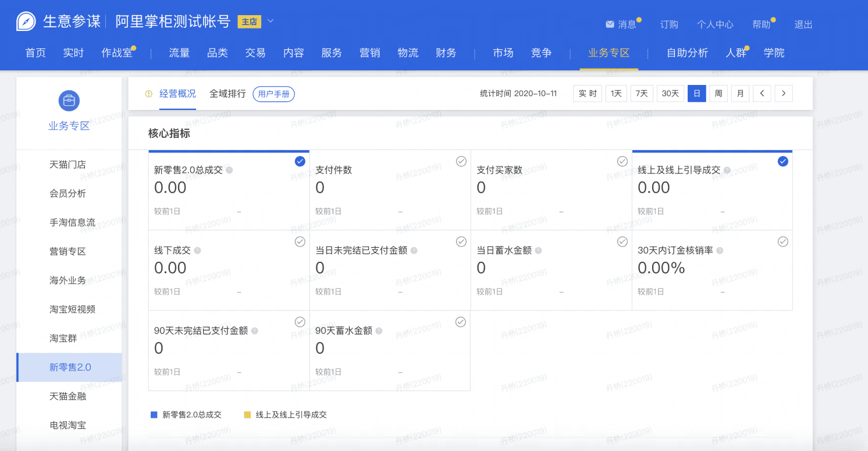Open the 品类 navigation tab
This screenshot has width=868, height=451.
(218, 53)
